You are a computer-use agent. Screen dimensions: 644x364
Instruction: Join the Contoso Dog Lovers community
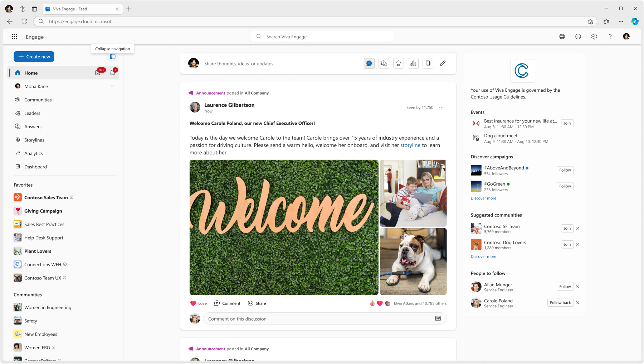(567, 245)
